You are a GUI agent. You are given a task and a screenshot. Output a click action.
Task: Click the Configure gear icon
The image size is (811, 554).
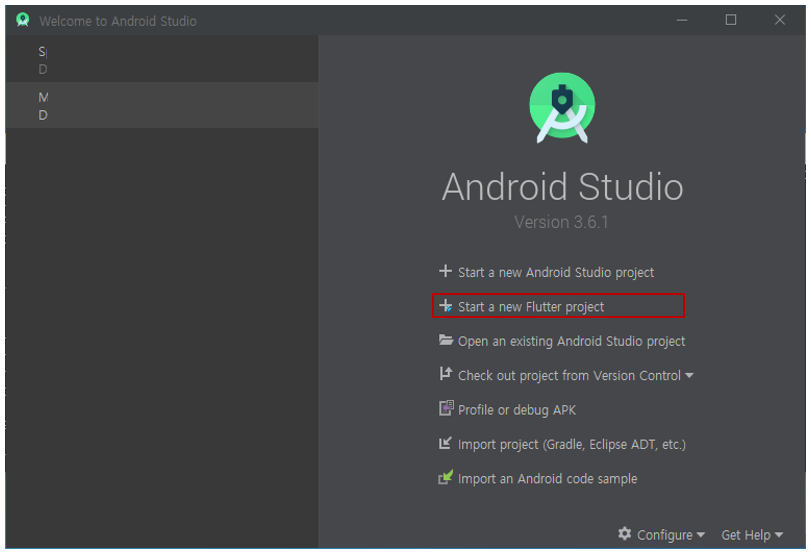[x=625, y=534]
